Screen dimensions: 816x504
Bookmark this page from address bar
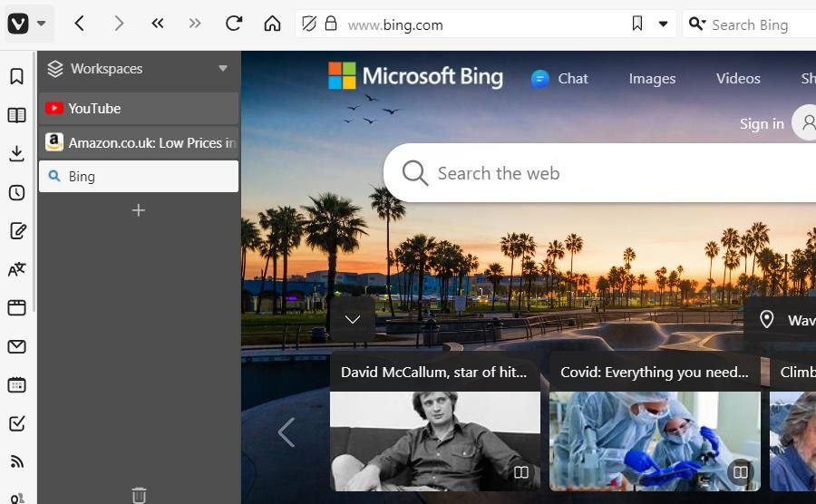pos(637,24)
